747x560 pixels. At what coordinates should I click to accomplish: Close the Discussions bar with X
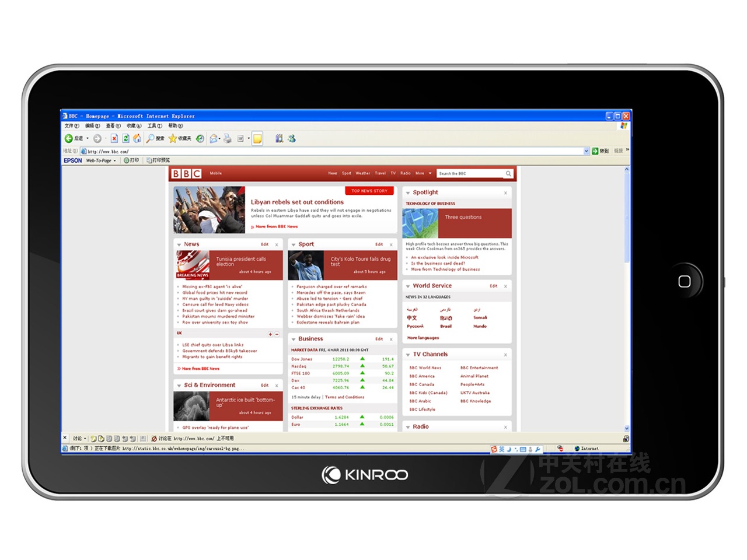pos(65,438)
